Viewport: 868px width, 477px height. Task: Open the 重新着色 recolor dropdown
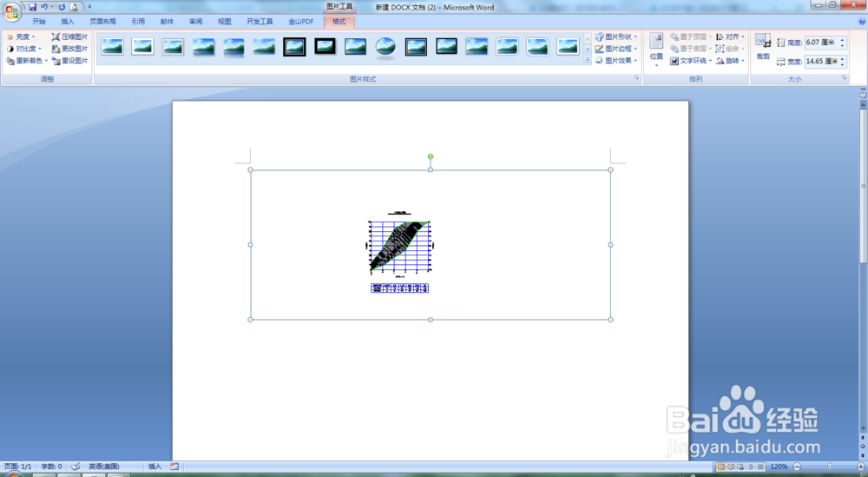pyautogui.click(x=27, y=61)
